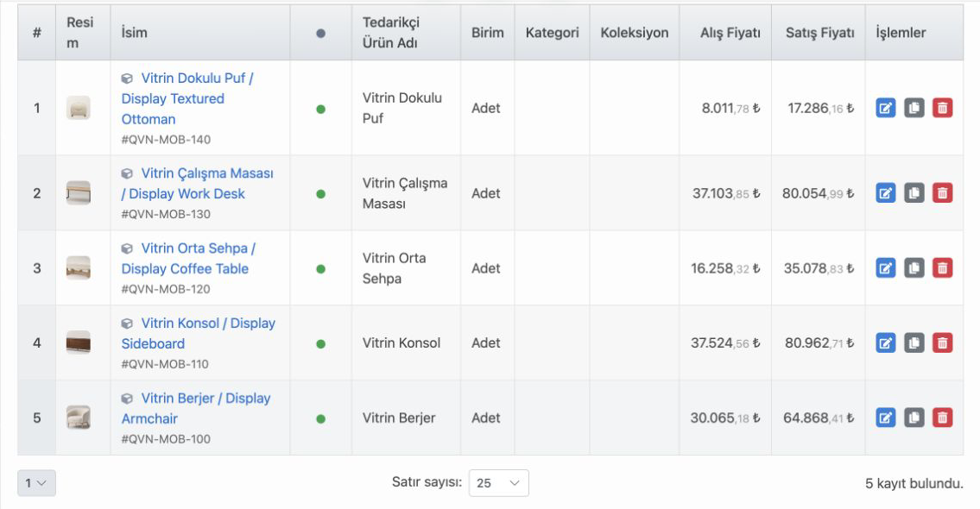Click the Display Work Desk thumbnail image
The height and width of the screenshot is (509, 980).
point(78,193)
